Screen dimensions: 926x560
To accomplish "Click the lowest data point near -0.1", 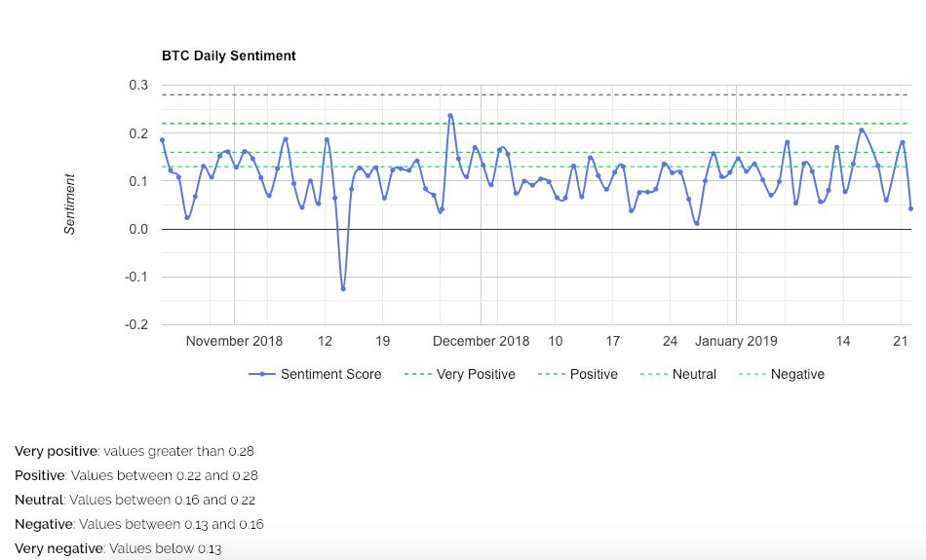I will pos(343,288).
